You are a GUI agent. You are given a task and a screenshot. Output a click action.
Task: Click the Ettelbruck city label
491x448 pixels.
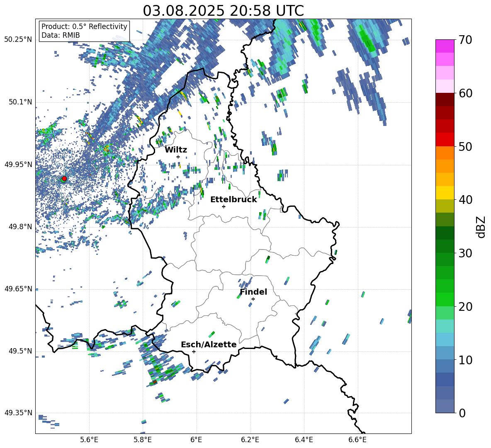point(233,200)
